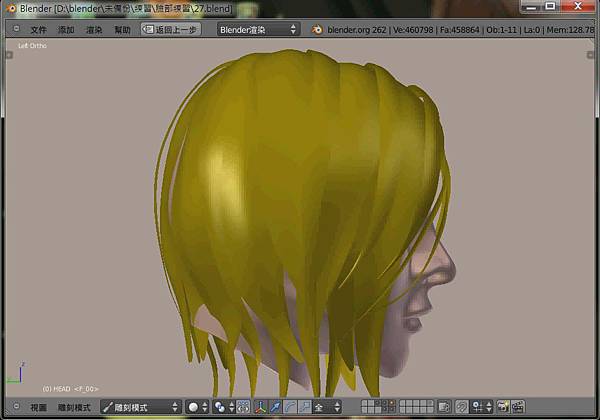Open the 幫助 (Help) menu
600x420 pixels.
tap(122, 30)
